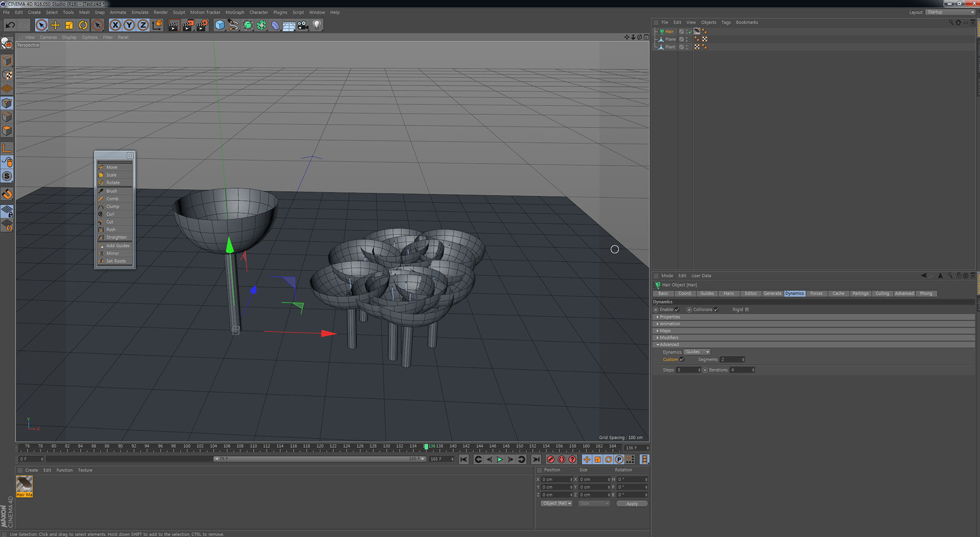980x537 pixels.
Task: Activate the Move tool in the top toolbar
Action: (x=55, y=25)
